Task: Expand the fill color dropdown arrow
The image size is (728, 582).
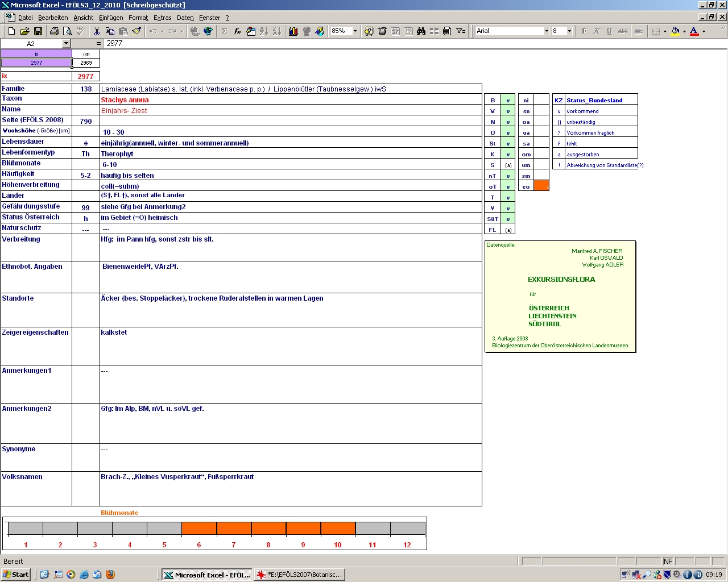Action: (x=684, y=31)
